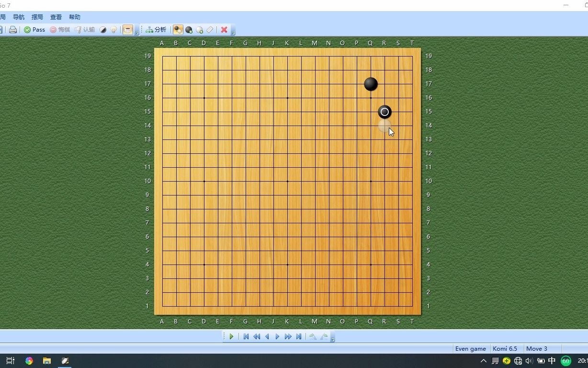Open the 帮助 (help) menu
588x368 pixels.
pyautogui.click(x=75, y=17)
